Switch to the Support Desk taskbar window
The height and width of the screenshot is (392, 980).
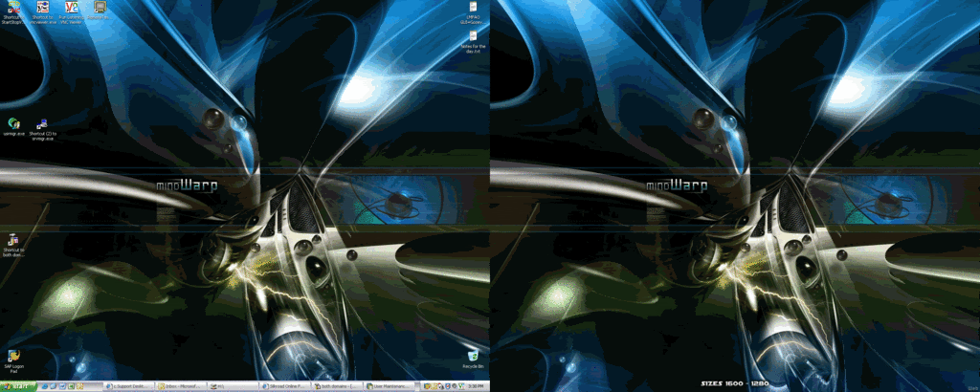click(x=129, y=386)
